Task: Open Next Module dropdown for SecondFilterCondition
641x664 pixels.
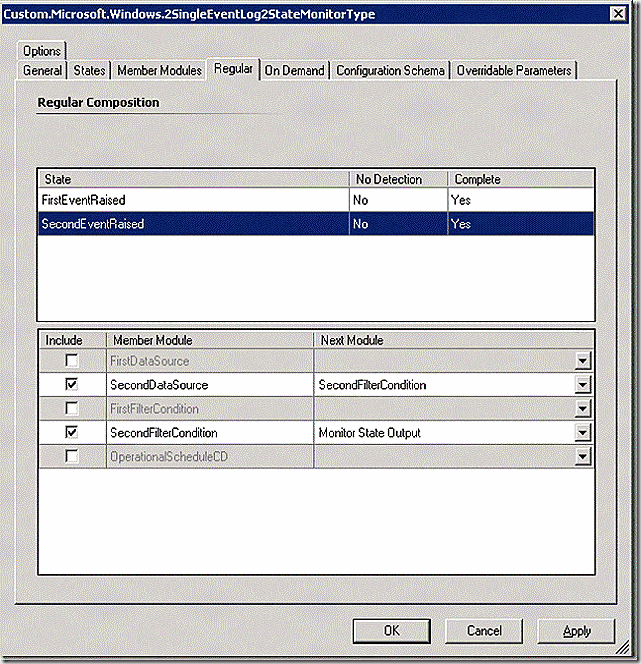Action: [583, 433]
